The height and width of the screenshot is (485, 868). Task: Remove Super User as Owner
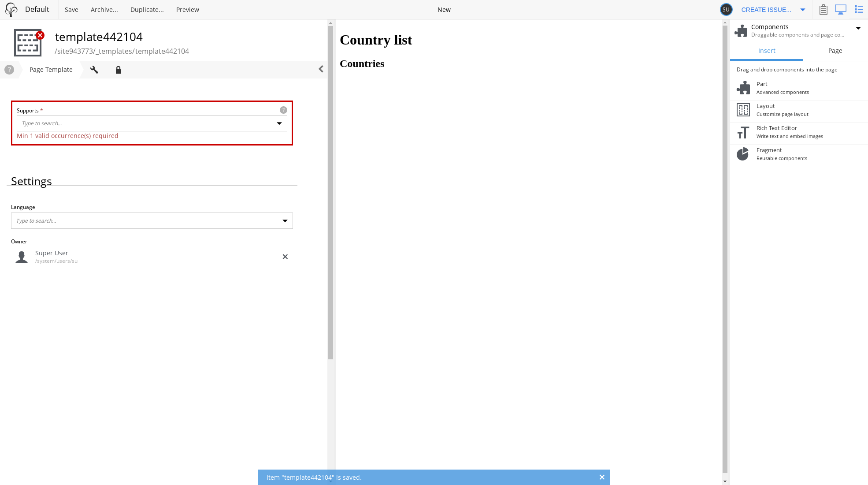pyautogui.click(x=285, y=256)
